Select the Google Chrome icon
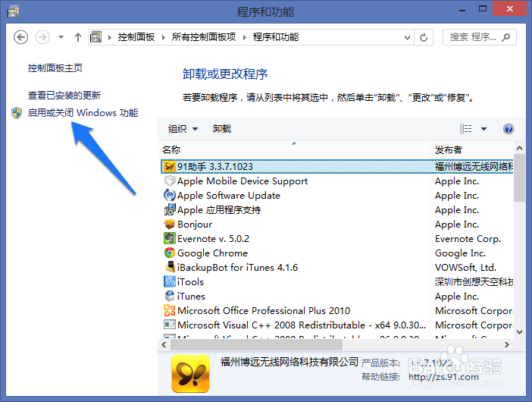532x402 pixels. point(169,253)
